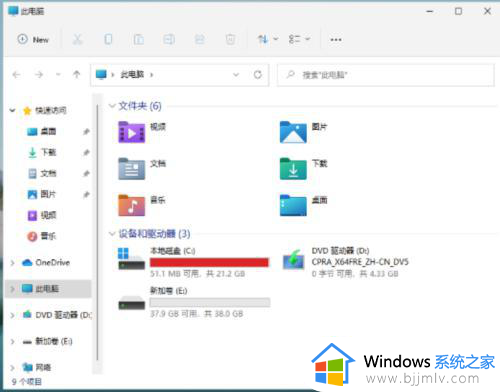Select 视频 in Quick access sidebar
Image resolution: width=500 pixels, height=392 pixels.
41,215
